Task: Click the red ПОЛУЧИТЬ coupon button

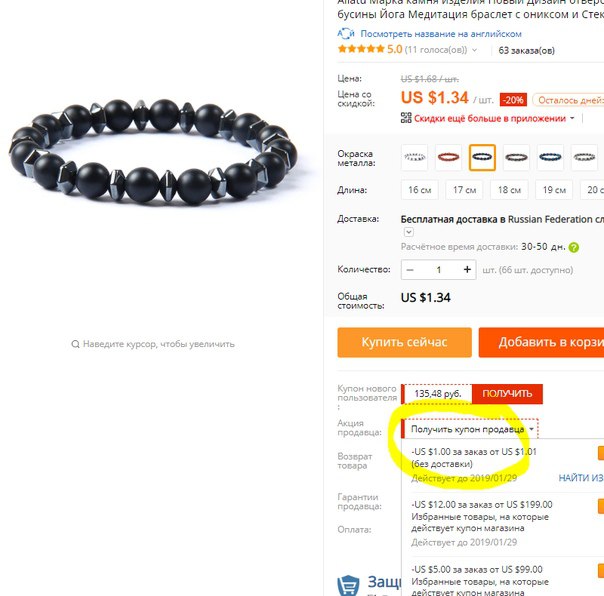Action: pos(507,394)
